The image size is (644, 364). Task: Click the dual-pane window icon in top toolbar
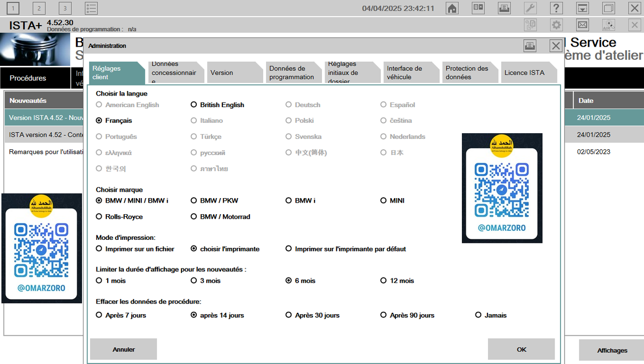click(x=478, y=8)
